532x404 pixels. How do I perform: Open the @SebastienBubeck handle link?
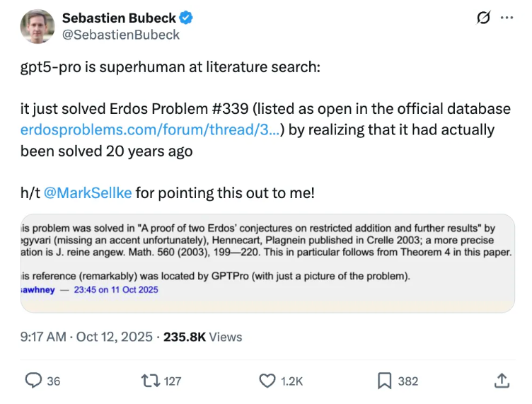(x=121, y=35)
